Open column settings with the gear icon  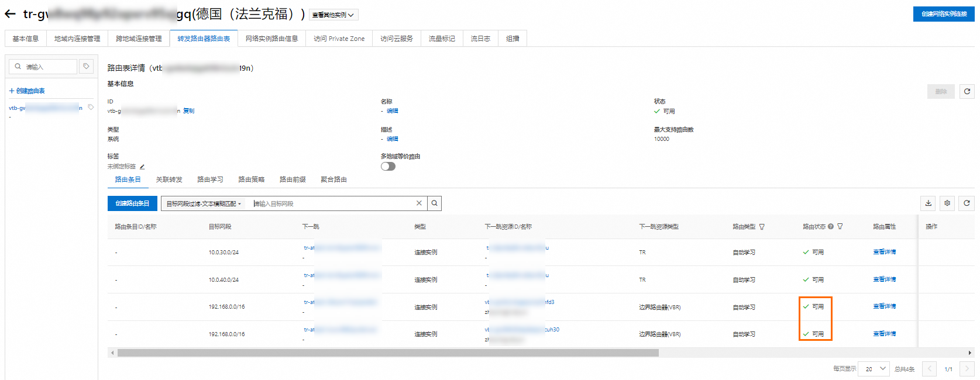(947, 203)
